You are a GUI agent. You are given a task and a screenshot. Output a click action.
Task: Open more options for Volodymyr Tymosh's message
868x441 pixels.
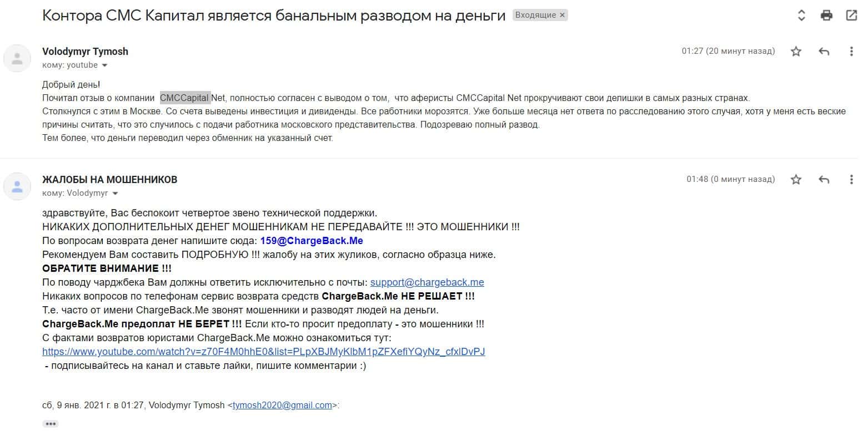[x=851, y=52]
